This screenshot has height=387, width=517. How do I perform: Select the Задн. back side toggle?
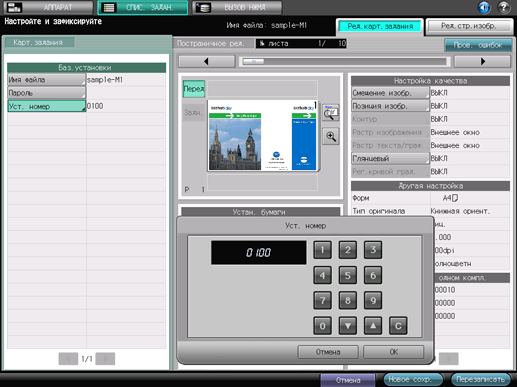[x=194, y=113]
